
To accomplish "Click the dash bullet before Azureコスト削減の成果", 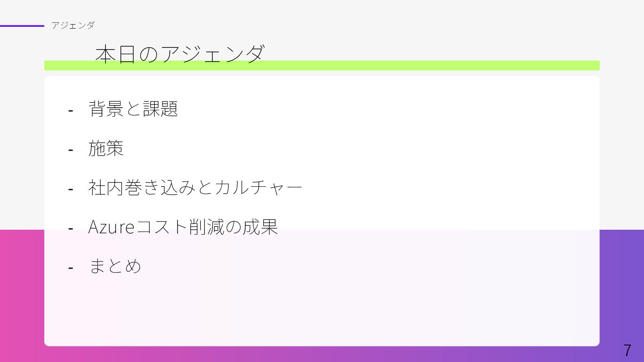I will tap(71, 228).
